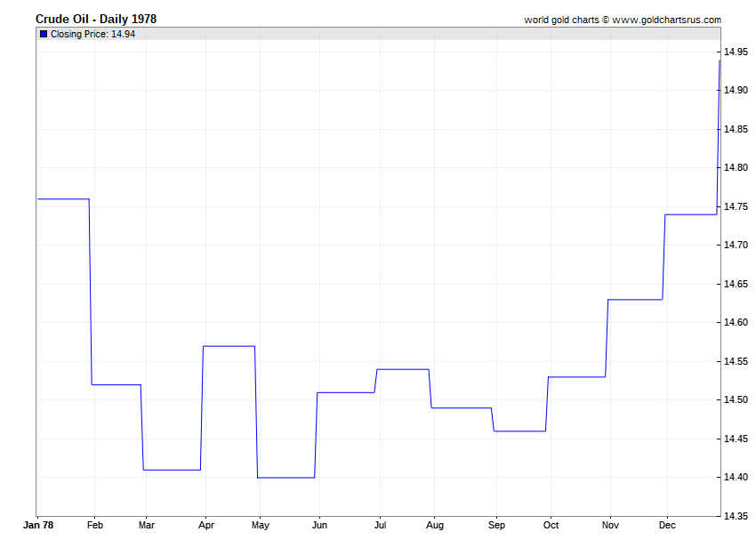Click the 14.90 y-axis value
The height and width of the screenshot is (548, 756).
736,90
